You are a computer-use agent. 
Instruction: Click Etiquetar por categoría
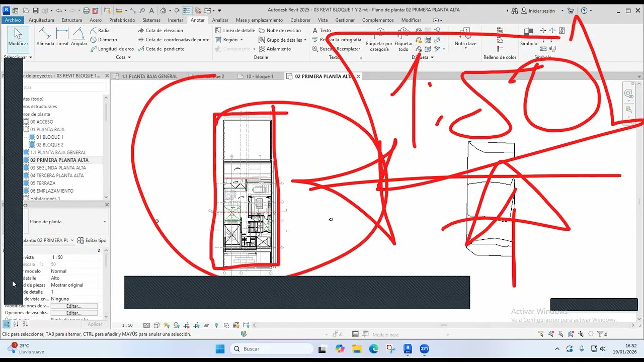coord(379,40)
